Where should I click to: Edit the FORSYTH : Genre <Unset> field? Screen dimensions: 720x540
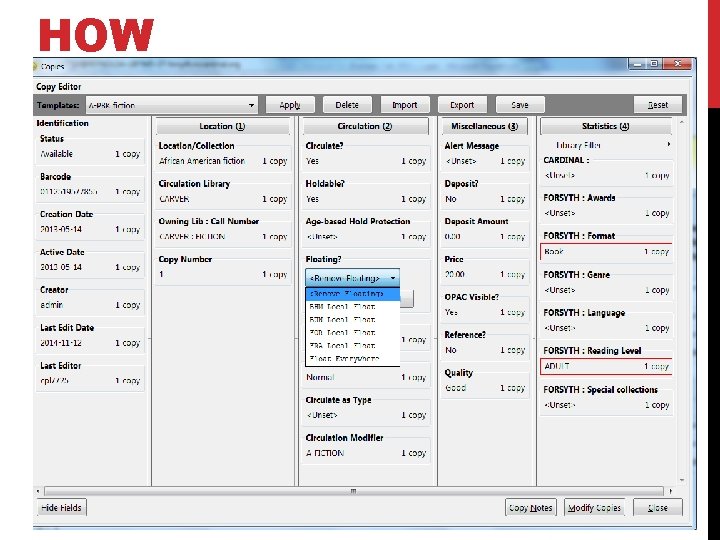607,290
